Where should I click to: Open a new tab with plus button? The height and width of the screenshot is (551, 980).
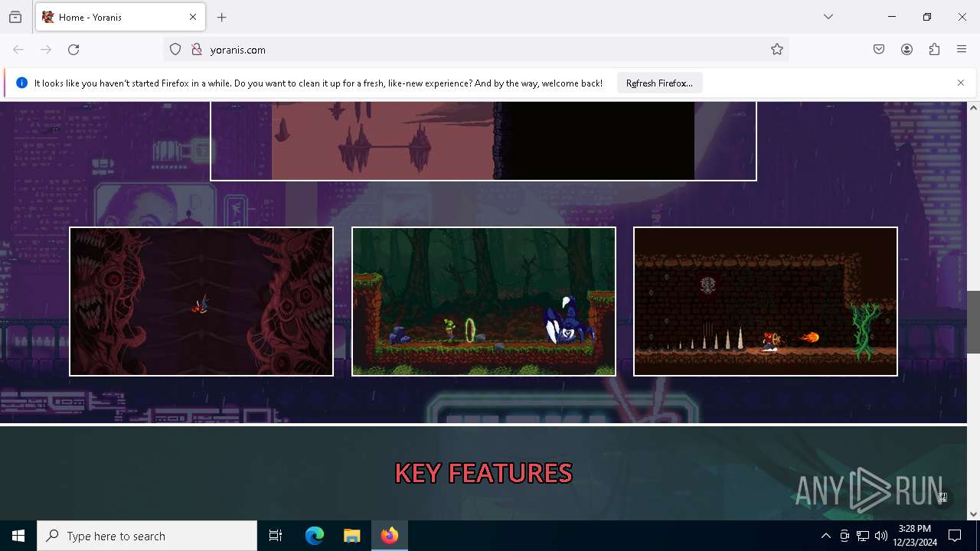(222, 17)
